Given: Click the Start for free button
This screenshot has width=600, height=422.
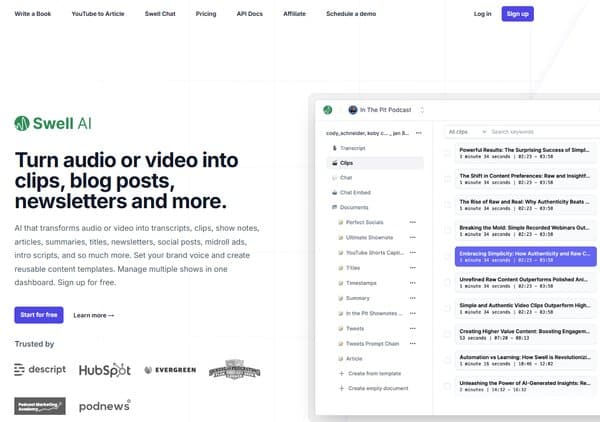Looking at the screenshot, I should (39, 315).
